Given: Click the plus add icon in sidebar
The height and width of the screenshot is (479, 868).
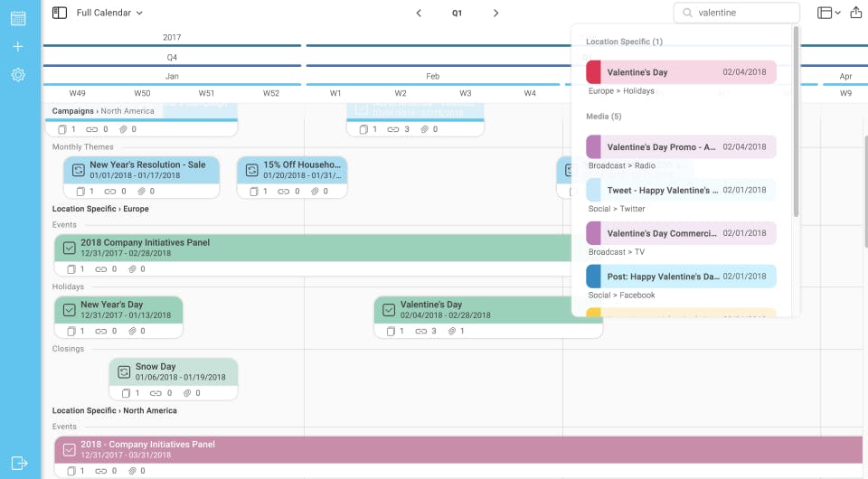Looking at the screenshot, I should click(x=18, y=46).
